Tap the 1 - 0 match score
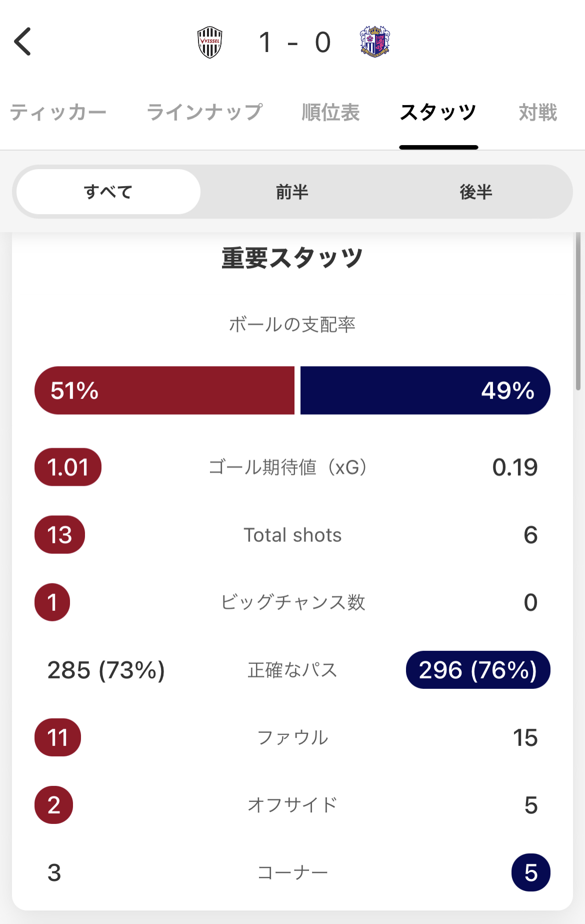 point(294,42)
